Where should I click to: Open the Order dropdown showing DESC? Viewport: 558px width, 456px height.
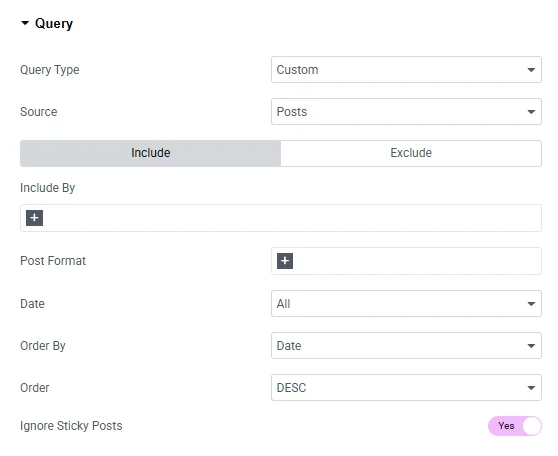pos(406,388)
